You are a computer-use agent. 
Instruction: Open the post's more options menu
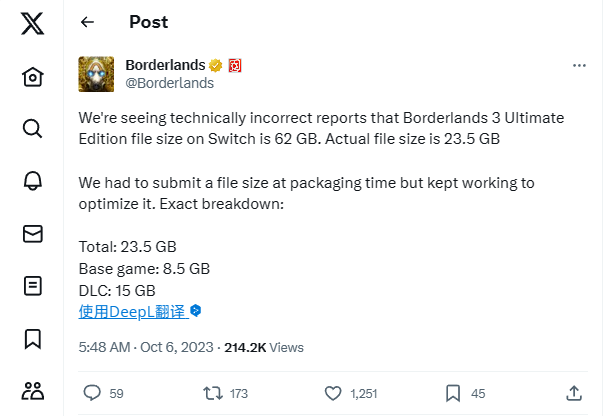[579, 65]
